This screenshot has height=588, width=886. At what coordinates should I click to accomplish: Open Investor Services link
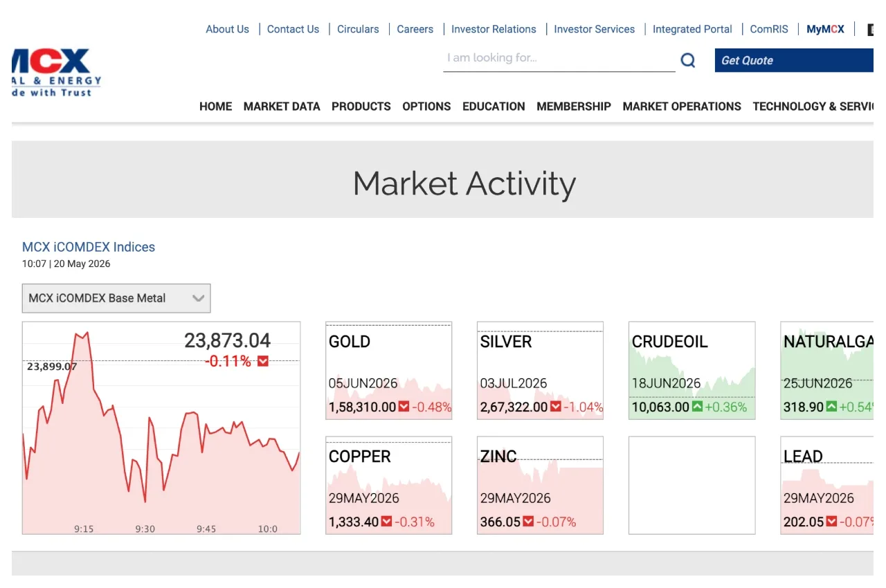coord(594,29)
